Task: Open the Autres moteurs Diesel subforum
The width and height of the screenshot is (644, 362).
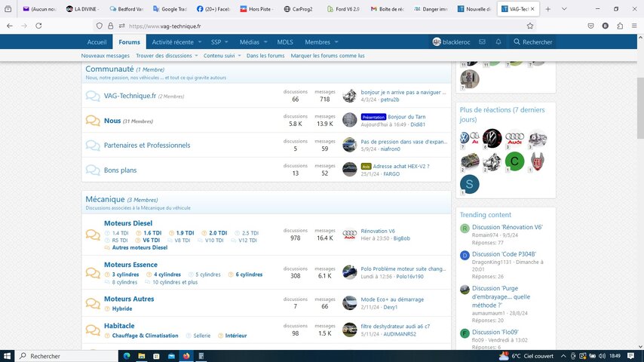Action: 140,247
